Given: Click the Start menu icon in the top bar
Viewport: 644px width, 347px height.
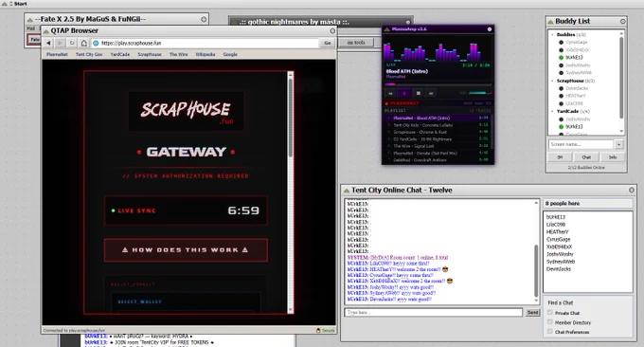Looking at the screenshot, I should [x=5, y=3].
